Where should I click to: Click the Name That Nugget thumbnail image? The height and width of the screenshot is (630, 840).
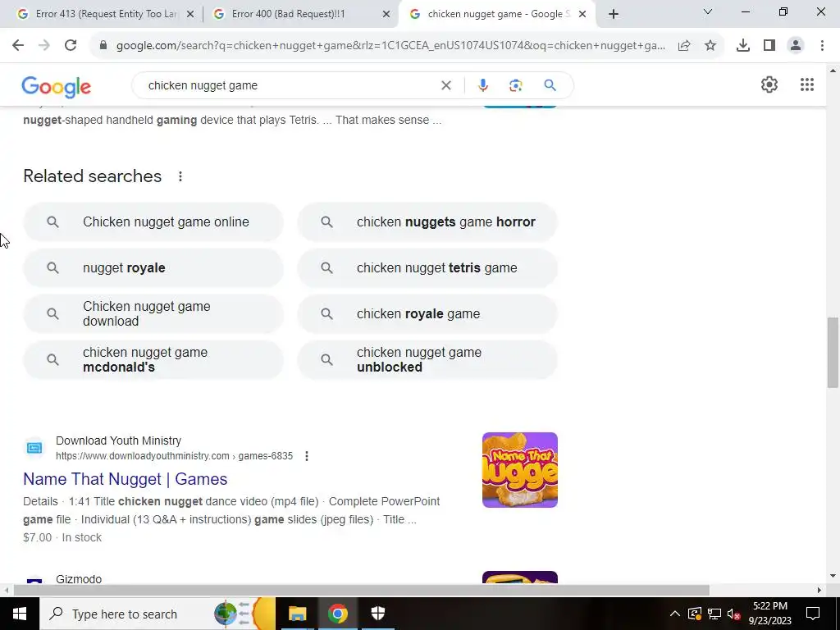click(x=519, y=470)
